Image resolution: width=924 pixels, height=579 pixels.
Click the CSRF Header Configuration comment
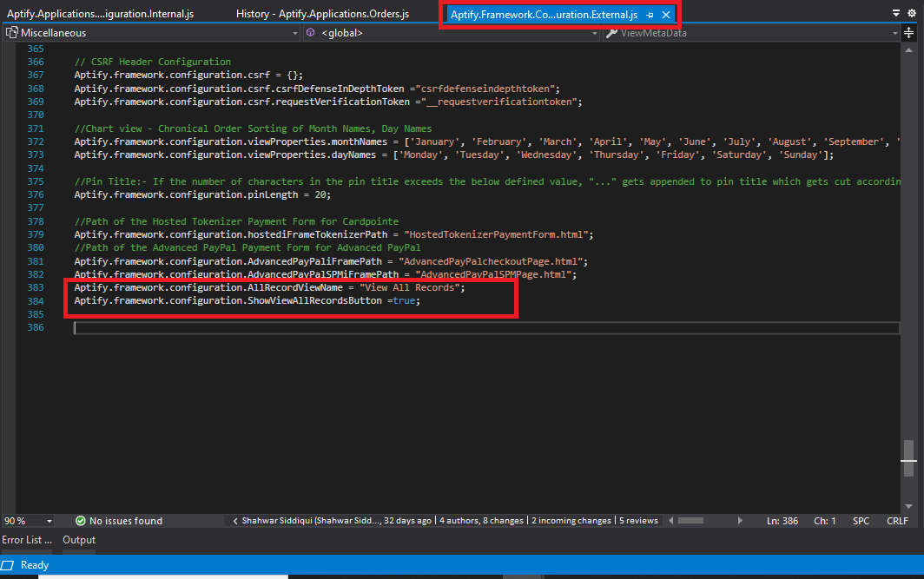152,62
